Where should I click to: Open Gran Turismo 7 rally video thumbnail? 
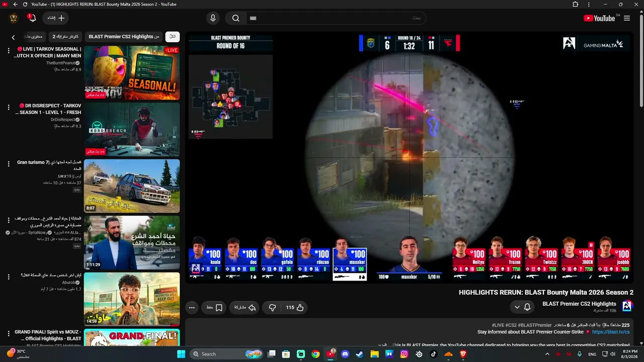pos(132,186)
